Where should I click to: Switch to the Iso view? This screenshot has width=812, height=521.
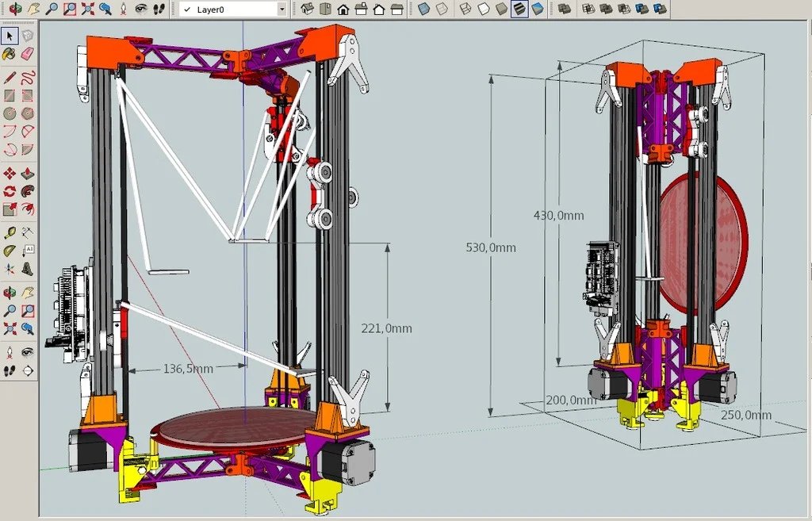pyautogui.click(x=308, y=9)
